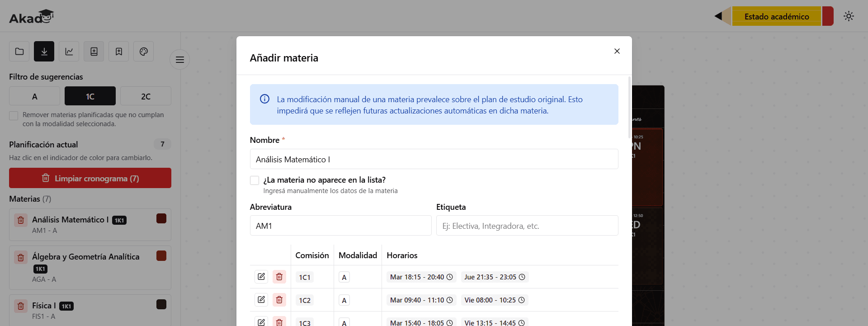This screenshot has height=326, width=868.
Task: Click modalidad A badge in 1C2 row
Action: tap(344, 300)
